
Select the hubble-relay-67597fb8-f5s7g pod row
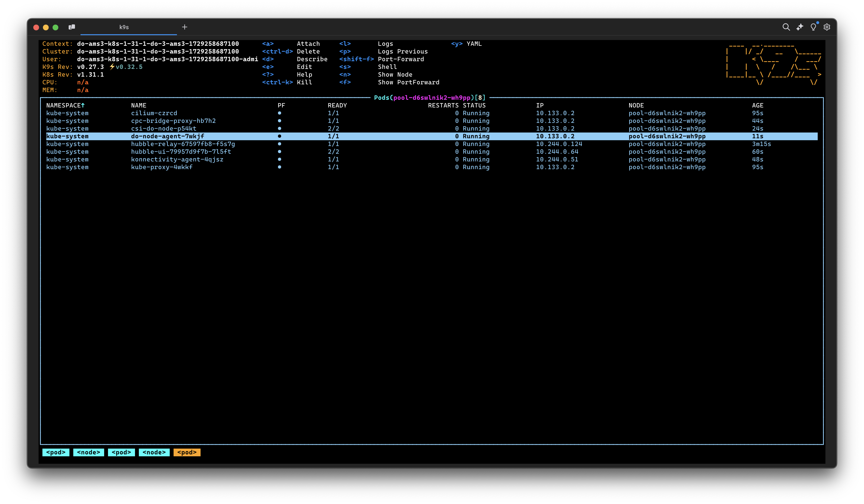[183, 144]
